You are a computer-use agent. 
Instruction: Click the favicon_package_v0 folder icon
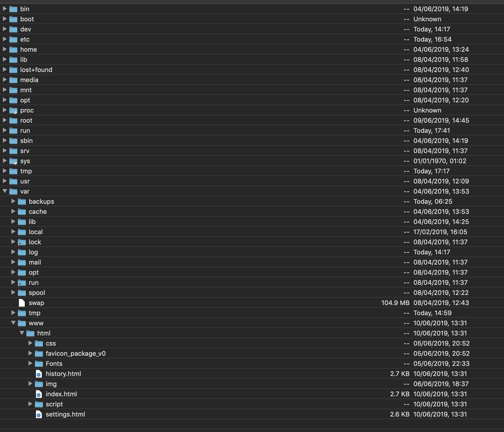click(39, 354)
